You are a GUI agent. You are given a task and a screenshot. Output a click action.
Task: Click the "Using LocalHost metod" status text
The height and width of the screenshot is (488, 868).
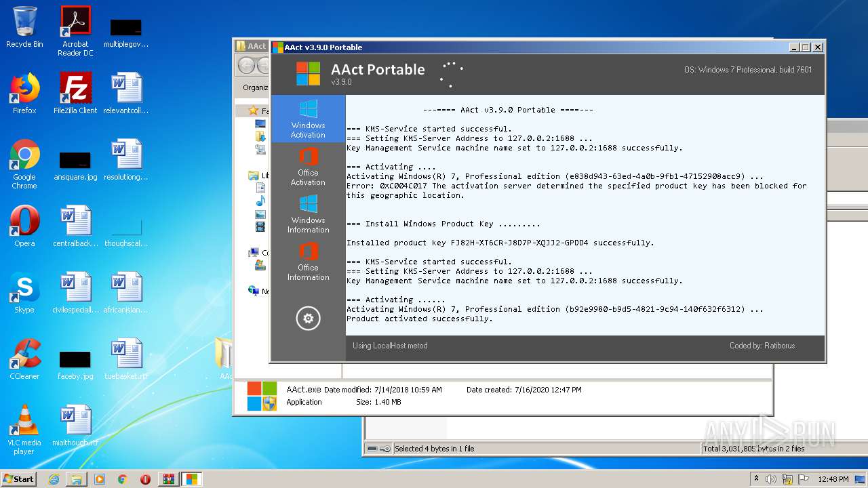pyautogui.click(x=390, y=346)
